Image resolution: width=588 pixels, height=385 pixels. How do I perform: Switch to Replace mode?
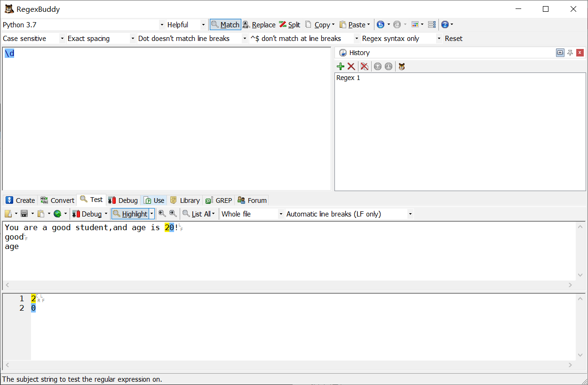[x=259, y=24]
